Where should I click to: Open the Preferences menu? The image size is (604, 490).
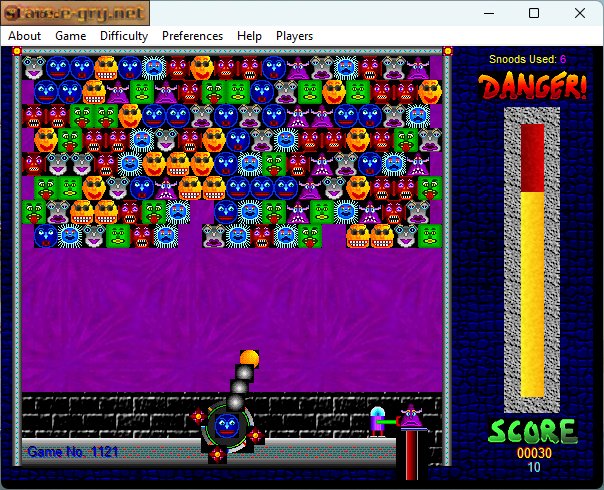tap(192, 36)
